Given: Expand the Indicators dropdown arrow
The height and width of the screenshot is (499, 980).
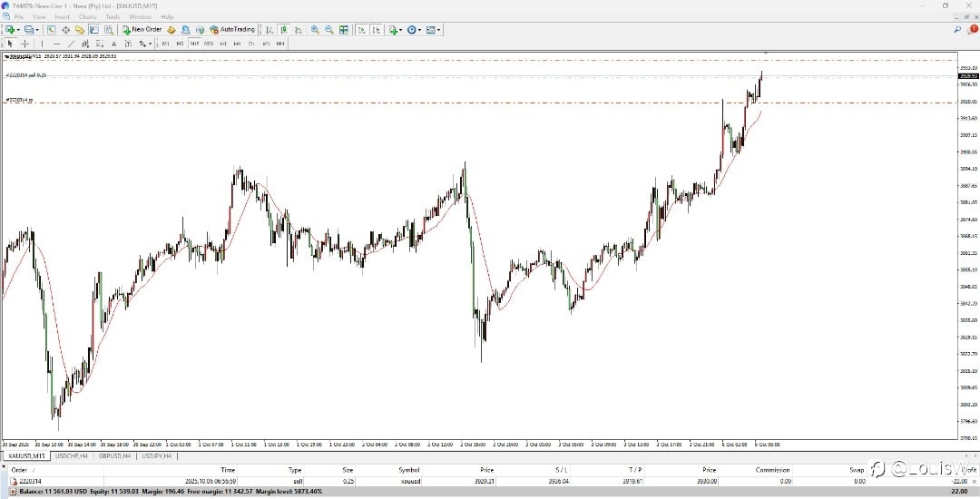Looking at the screenshot, I should pyautogui.click(x=401, y=29).
